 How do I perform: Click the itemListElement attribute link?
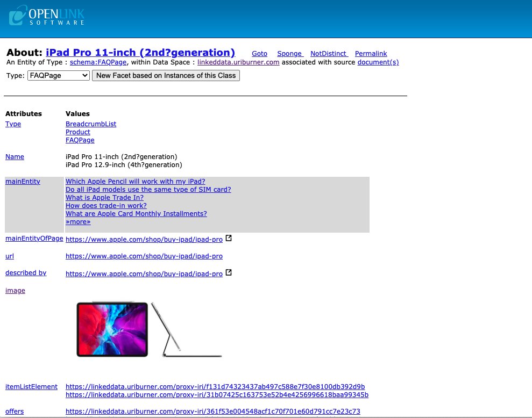point(32,386)
